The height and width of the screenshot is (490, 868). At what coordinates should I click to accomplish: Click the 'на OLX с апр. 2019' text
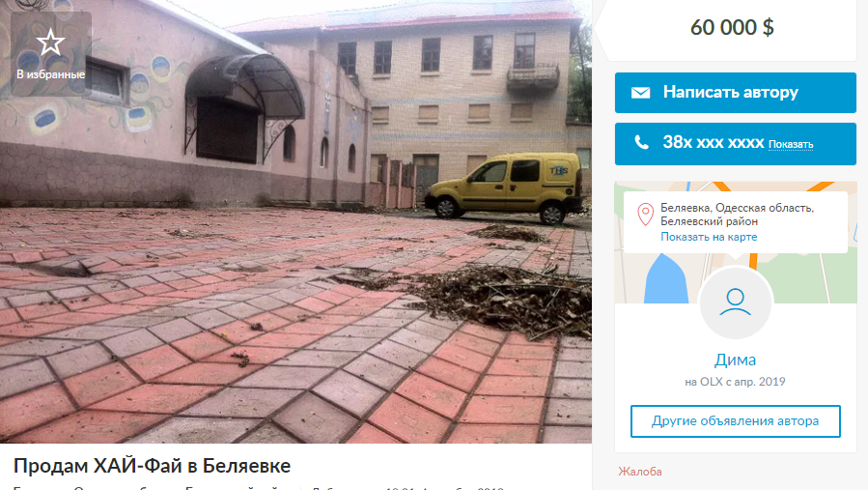pos(735,382)
